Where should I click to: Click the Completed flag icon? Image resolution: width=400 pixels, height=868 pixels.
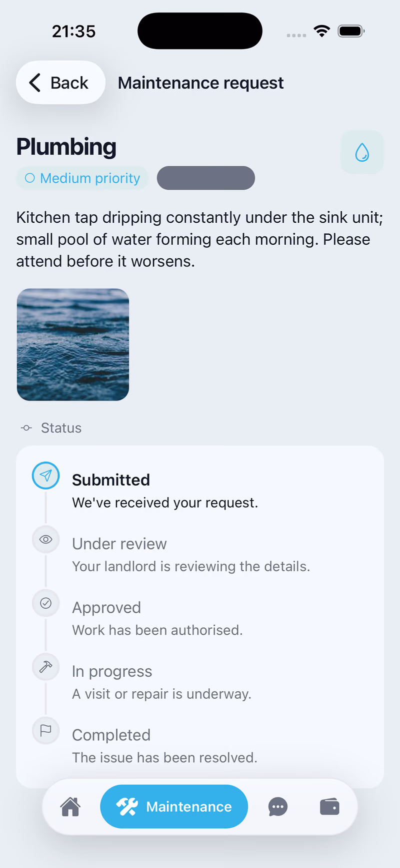(46, 730)
